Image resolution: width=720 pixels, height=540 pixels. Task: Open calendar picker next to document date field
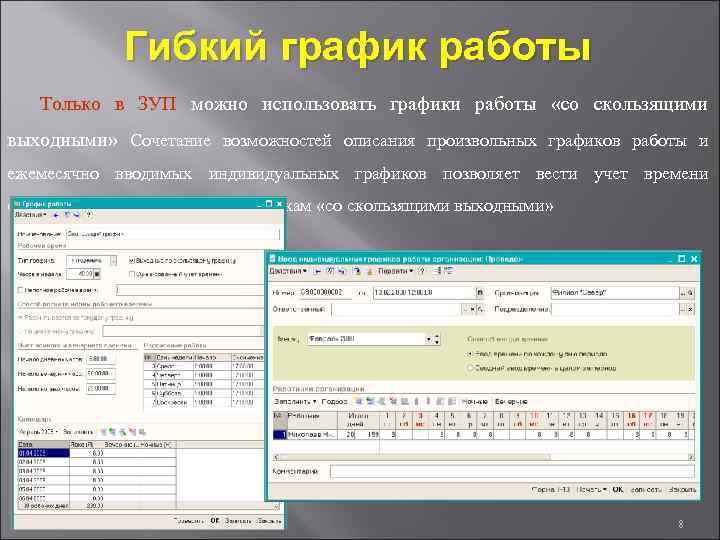pos(480,292)
